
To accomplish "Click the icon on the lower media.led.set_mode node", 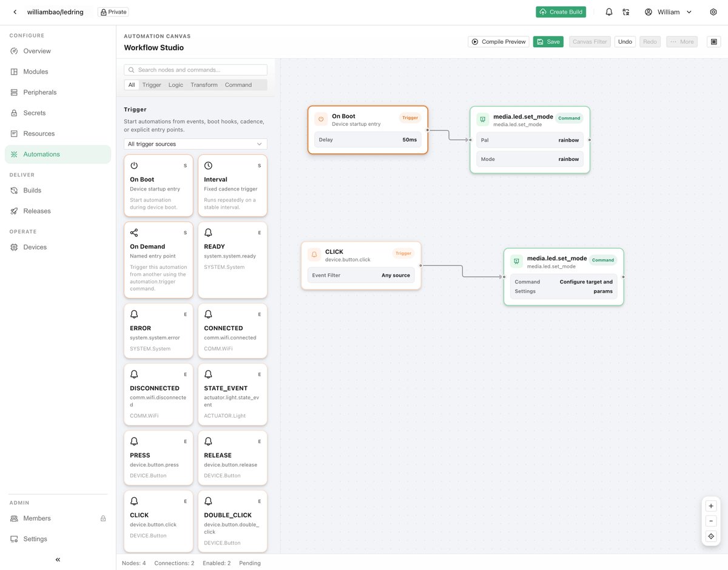I will click(516, 262).
